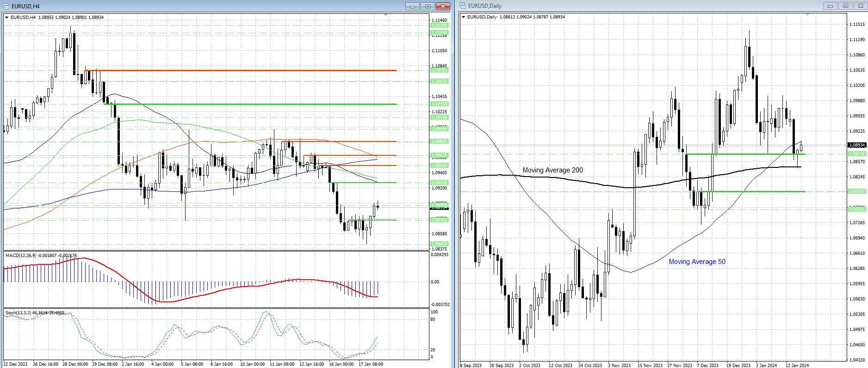The height and width of the screenshot is (368, 868).
Task: Select the "Moving Average 200" text label
Action: [x=552, y=170]
